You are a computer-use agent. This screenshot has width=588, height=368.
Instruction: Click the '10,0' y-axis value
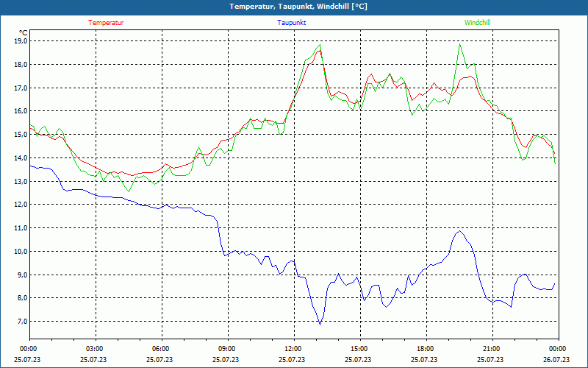[x=21, y=252]
